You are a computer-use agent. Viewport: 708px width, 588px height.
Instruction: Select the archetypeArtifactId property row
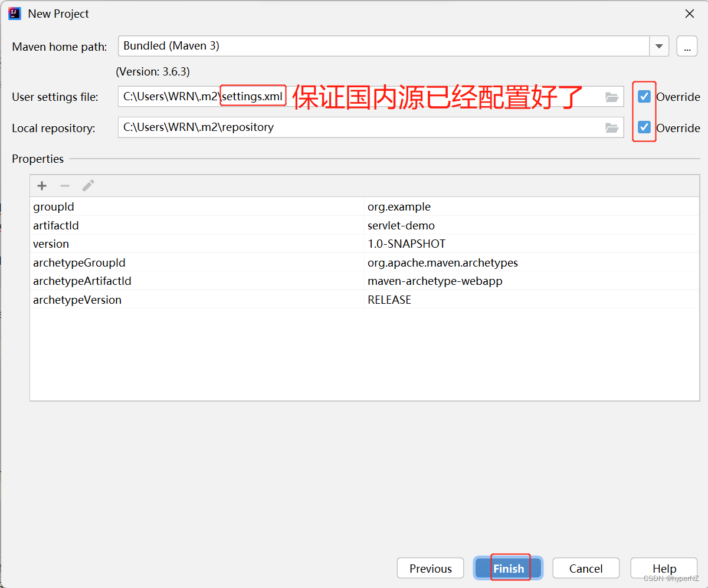point(365,281)
